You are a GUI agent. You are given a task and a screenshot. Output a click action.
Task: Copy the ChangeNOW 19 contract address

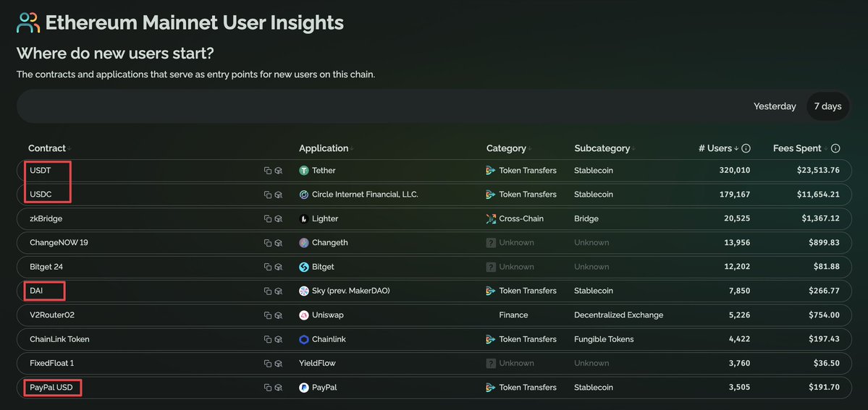pos(268,243)
